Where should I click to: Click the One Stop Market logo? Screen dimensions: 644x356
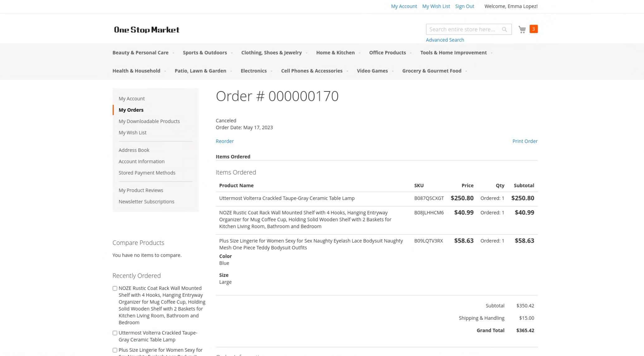pyautogui.click(x=147, y=30)
